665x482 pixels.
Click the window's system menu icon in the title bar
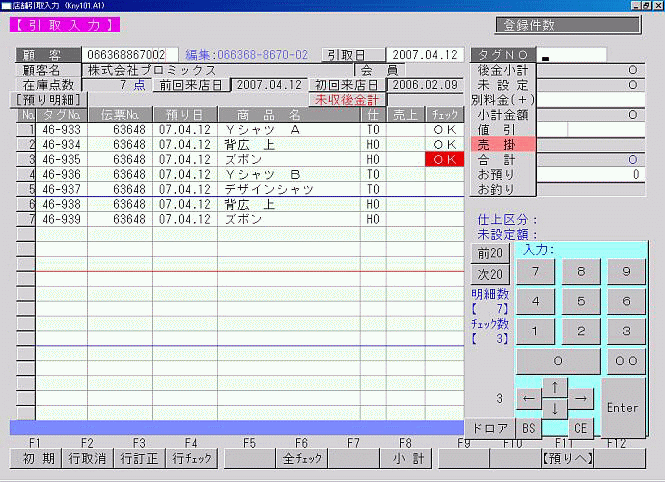point(6,6)
